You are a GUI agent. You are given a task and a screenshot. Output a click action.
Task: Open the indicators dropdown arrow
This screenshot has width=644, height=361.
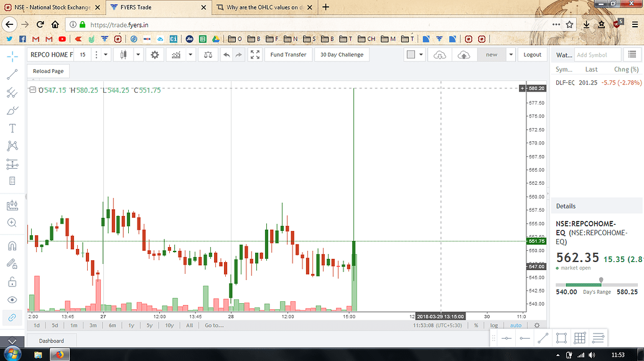[190, 54]
